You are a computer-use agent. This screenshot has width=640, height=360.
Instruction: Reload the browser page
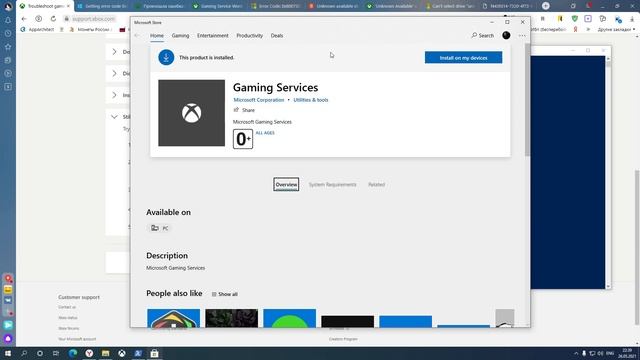point(53,19)
